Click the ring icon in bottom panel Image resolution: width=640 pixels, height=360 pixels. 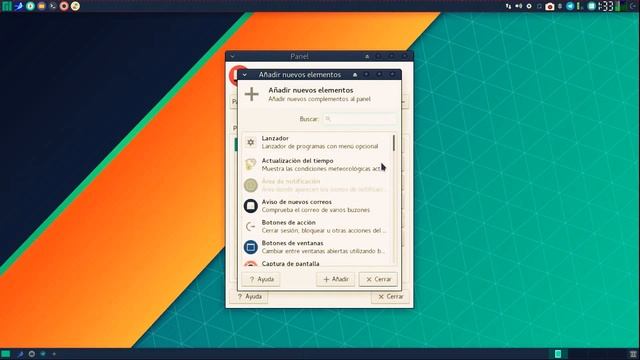pyautogui.click(x=31, y=354)
